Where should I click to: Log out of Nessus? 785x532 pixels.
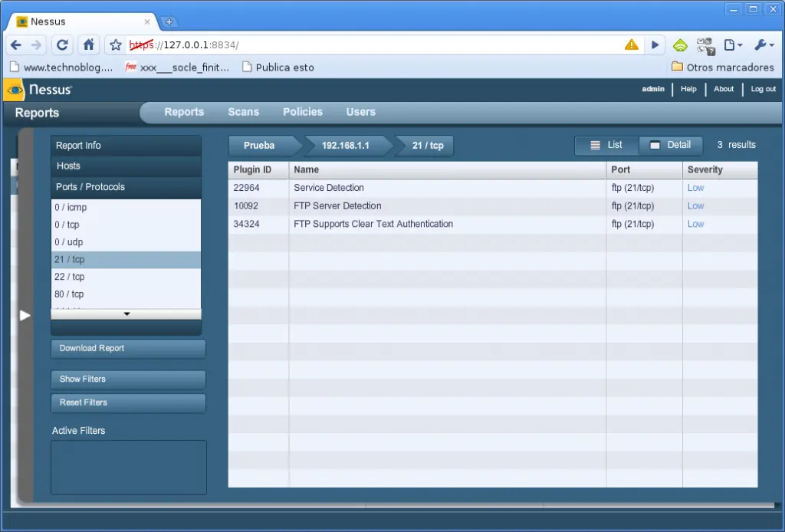coord(763,89)
